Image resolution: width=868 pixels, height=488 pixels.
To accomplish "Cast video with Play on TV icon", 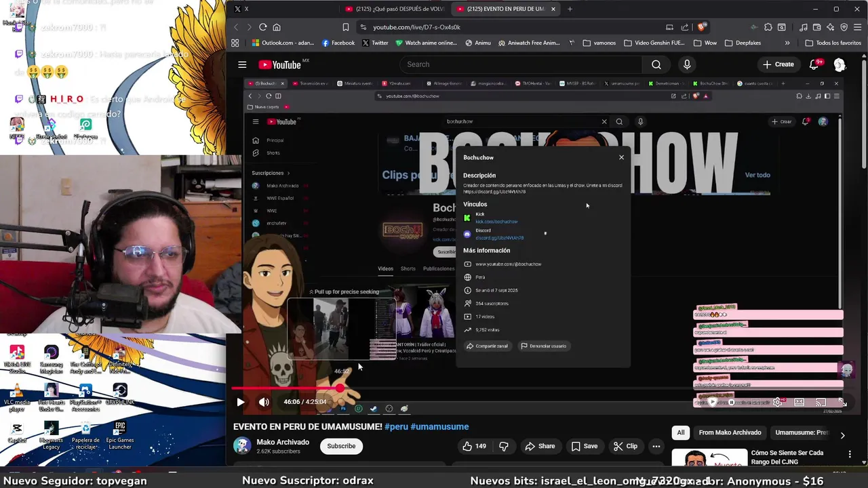I will click(x=821, y=402).
